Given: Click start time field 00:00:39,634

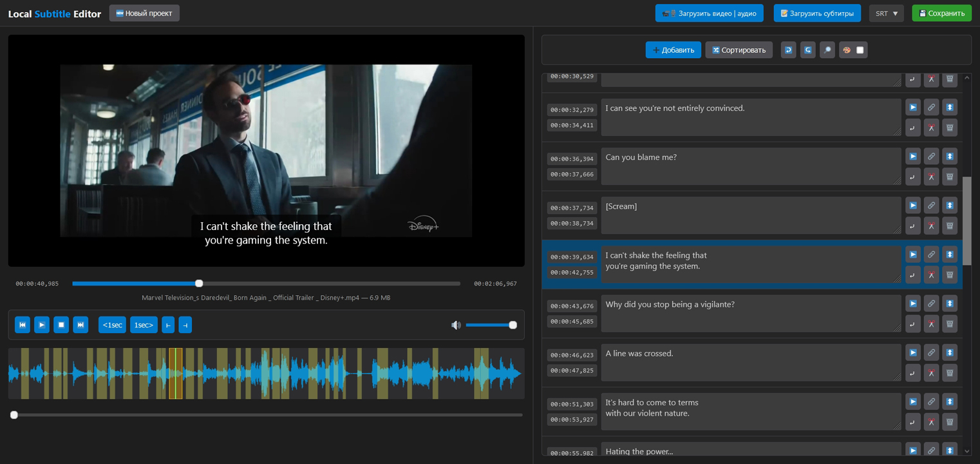Looking at the screenshot, I should point(572,256).
